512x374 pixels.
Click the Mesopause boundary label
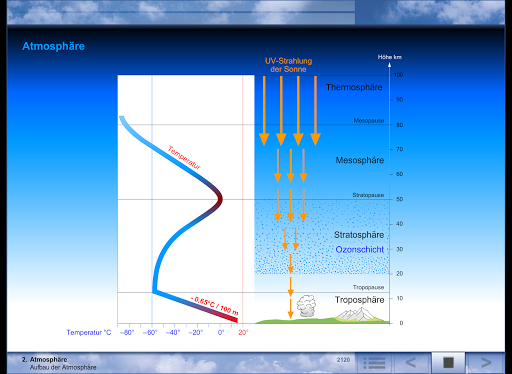coord(369,120)
